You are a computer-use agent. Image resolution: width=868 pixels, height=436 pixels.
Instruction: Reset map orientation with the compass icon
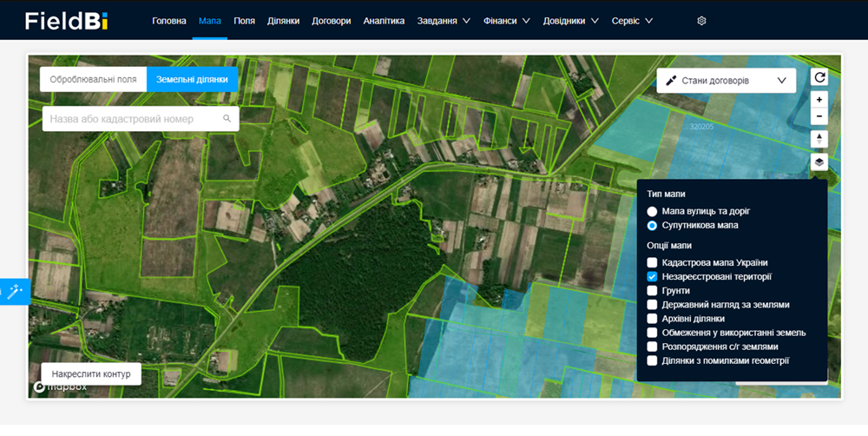tap(819, 138)
